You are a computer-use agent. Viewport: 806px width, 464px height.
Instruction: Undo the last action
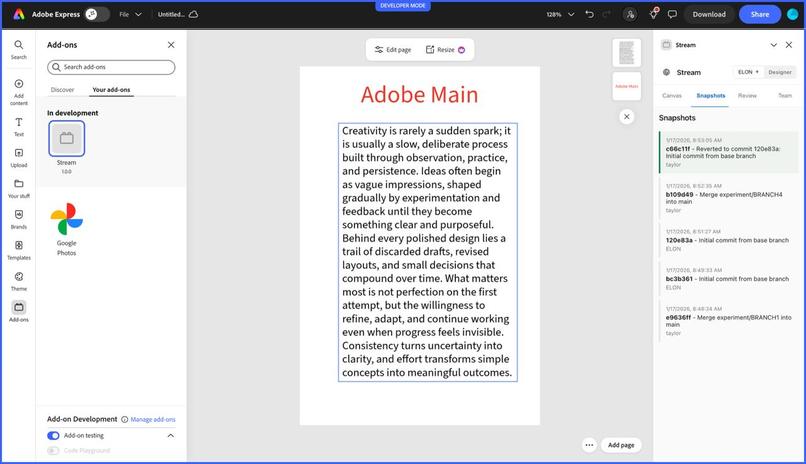[590, 14]
